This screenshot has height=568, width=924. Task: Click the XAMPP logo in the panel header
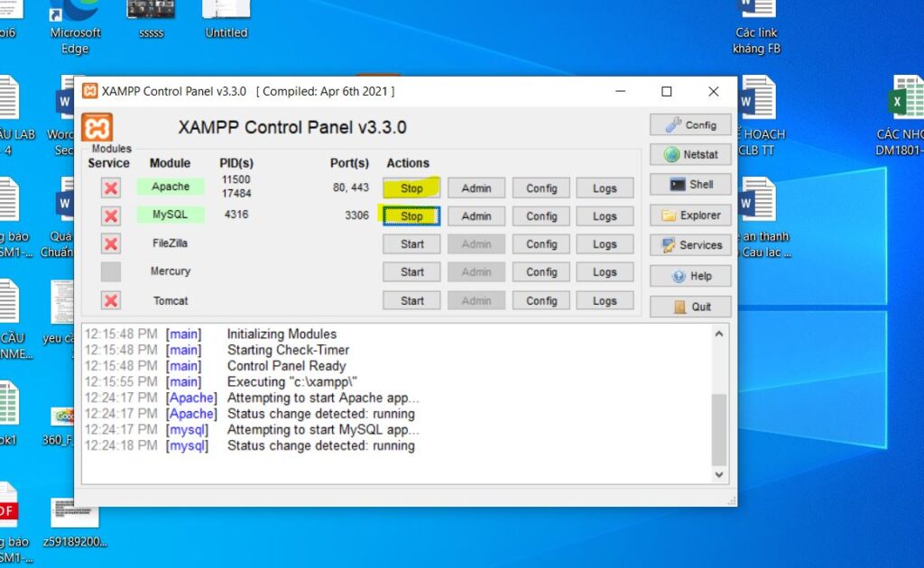click(x=97, y=128)
